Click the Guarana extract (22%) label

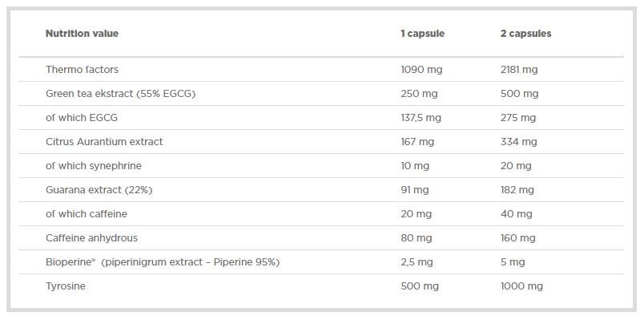(x=99, y=190)
